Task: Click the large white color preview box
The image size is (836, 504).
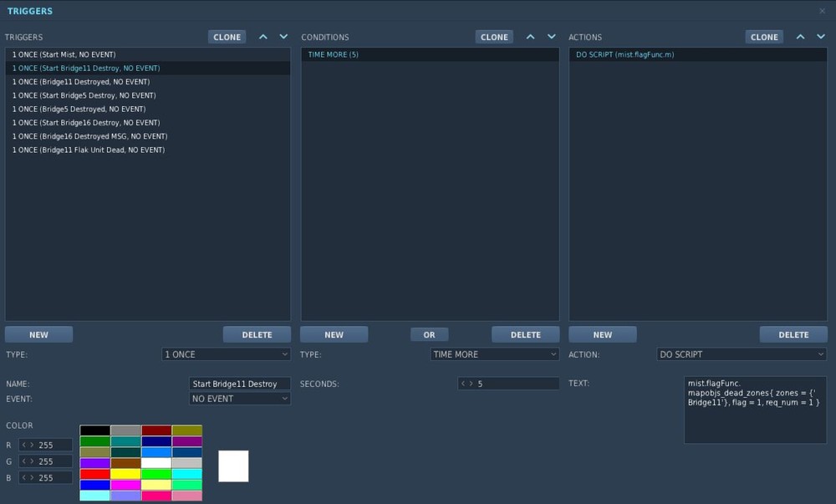Action: 233,466
